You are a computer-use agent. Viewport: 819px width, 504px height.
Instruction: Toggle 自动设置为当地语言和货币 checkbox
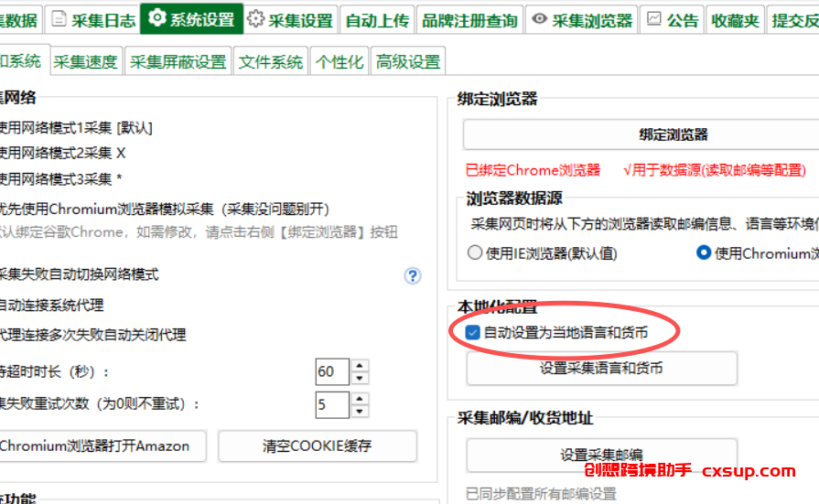tap(473, 333)
